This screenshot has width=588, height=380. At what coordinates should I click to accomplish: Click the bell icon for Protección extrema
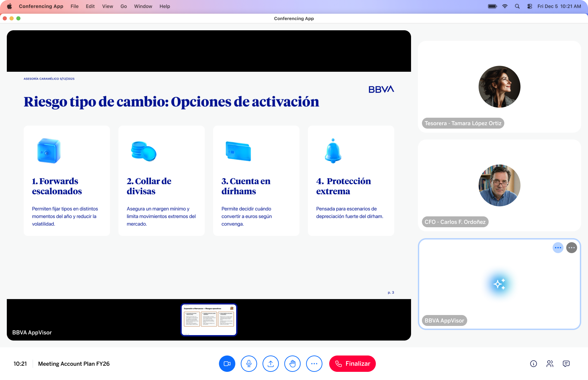[333, 151]
